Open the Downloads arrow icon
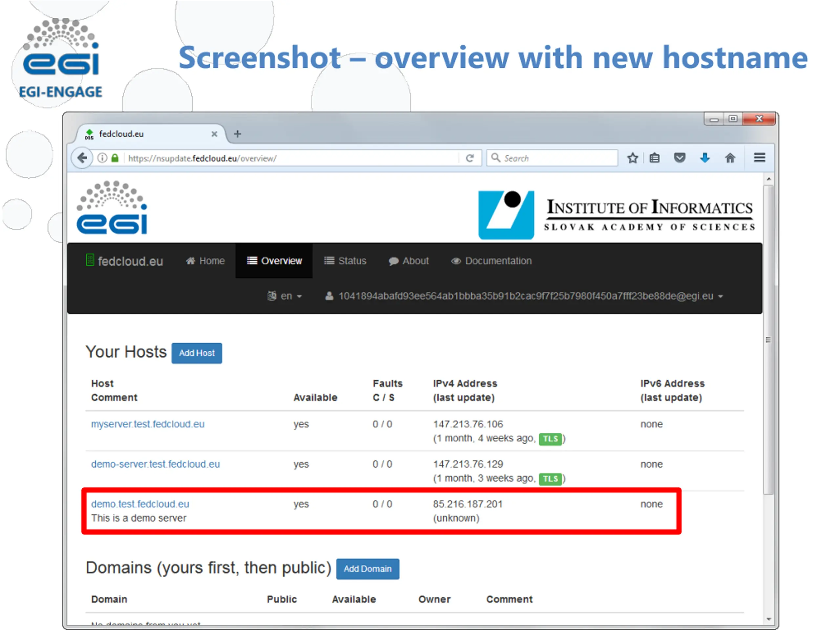The width and height of the screenshot is (840, 630). tap(705, 157)
